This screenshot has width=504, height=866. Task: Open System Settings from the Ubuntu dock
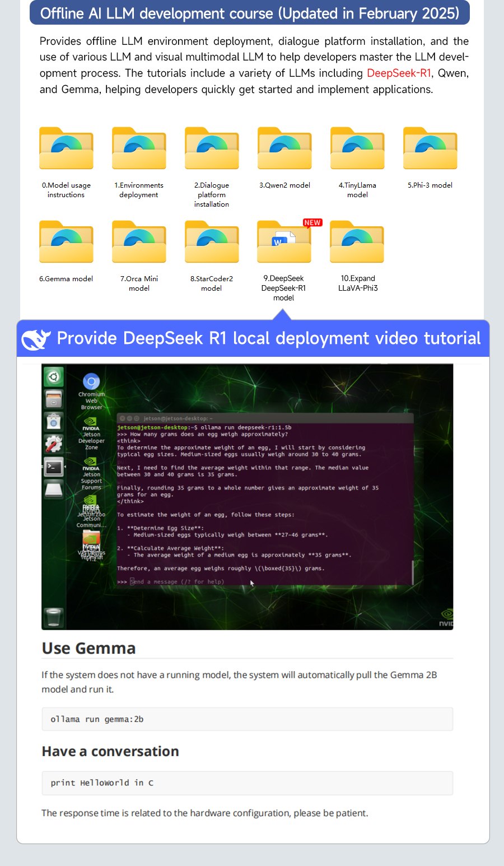[x=54, y=444]
